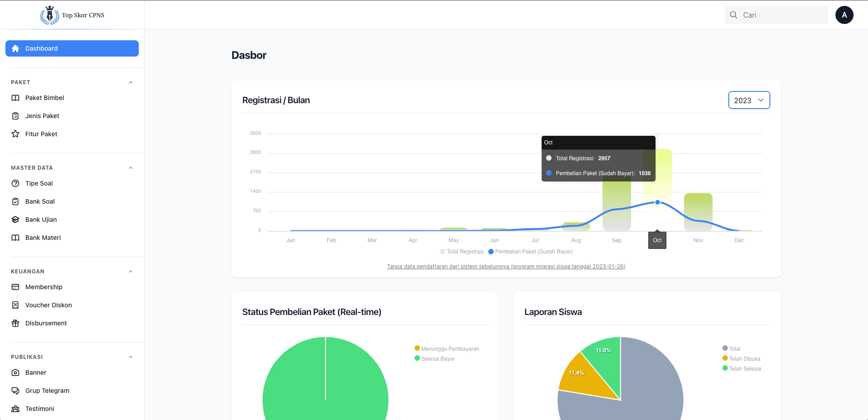Click the Fitur Paket star icon
This screenshot has width=868, height=420.
coord(15,134)
